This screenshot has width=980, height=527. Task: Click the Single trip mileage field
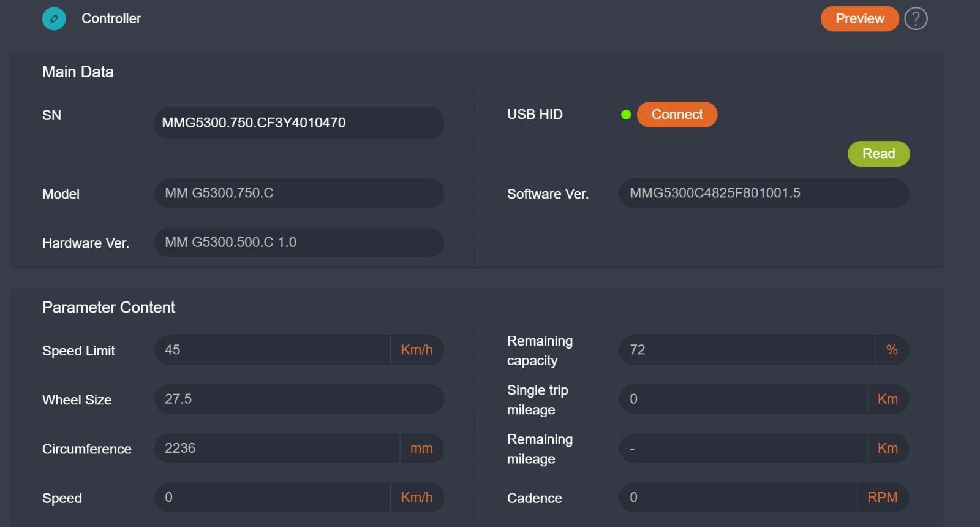(x=743, y=399)
